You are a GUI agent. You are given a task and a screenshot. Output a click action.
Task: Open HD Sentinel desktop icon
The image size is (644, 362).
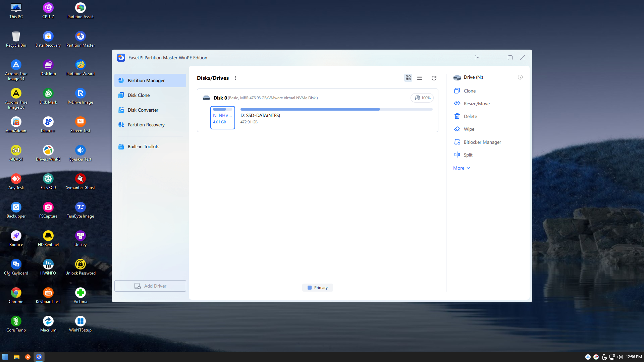pos(48,239)
